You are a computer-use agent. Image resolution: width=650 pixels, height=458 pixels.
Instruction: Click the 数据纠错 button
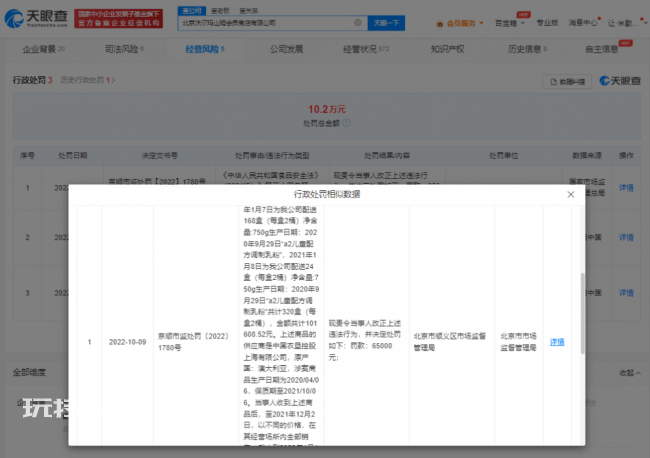point(568,82)
